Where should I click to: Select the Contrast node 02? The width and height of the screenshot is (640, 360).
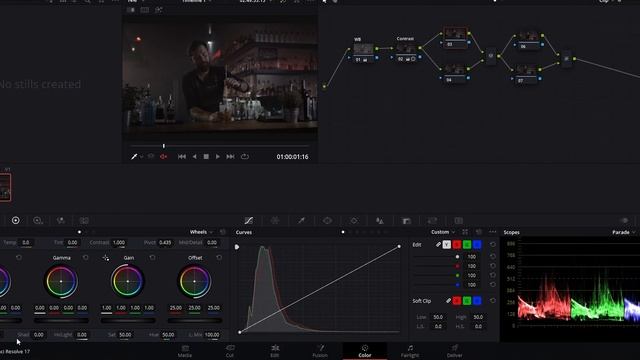[x=406, y=53]
